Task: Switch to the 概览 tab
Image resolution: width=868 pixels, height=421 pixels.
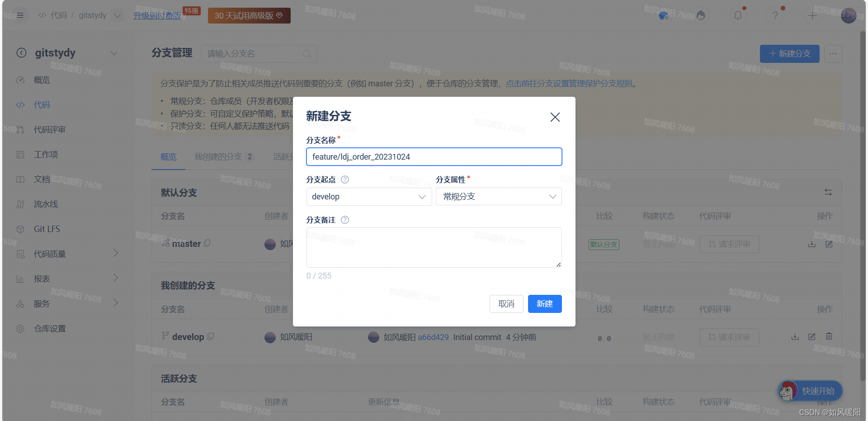Action: 168,157
